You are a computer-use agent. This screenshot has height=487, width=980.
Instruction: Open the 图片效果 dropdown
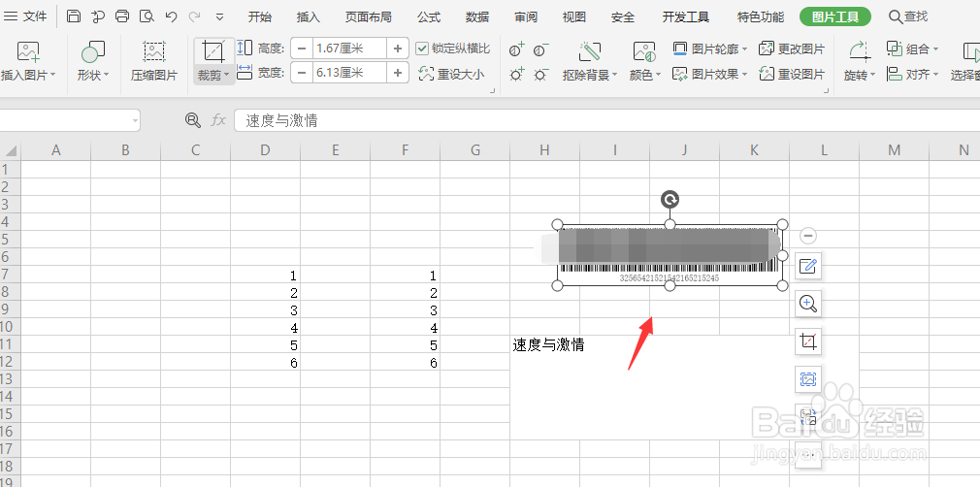pos(710,75)
